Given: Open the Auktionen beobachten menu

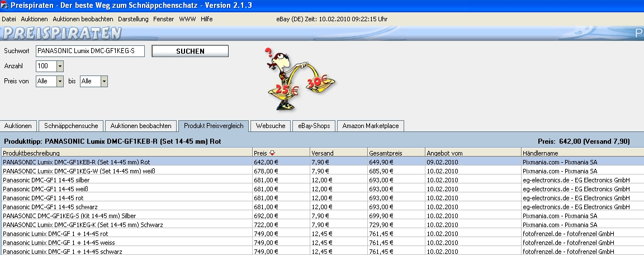Looking at the screenshot, I should tap(83, 19).
